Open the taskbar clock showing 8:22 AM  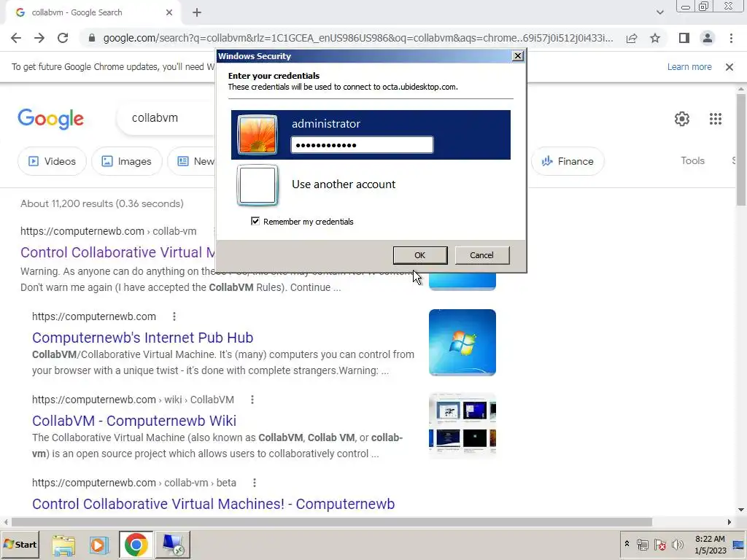(x=710, y=545)
